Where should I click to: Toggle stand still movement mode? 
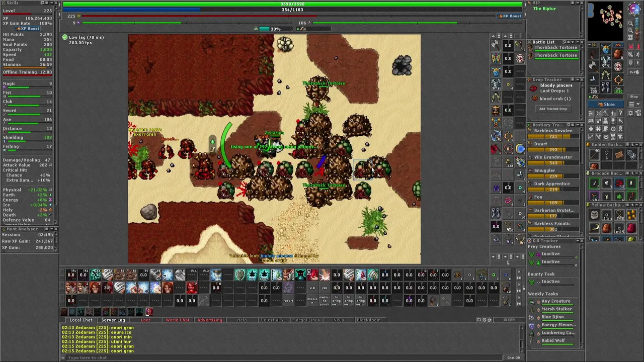point(638,46)
